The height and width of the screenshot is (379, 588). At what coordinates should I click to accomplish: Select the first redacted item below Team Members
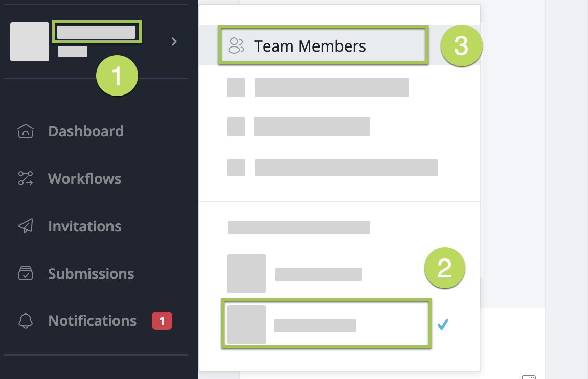point(331,87)
